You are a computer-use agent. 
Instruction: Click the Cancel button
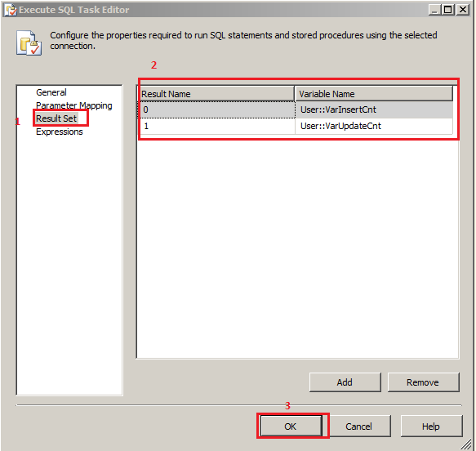tap(359, 426)
